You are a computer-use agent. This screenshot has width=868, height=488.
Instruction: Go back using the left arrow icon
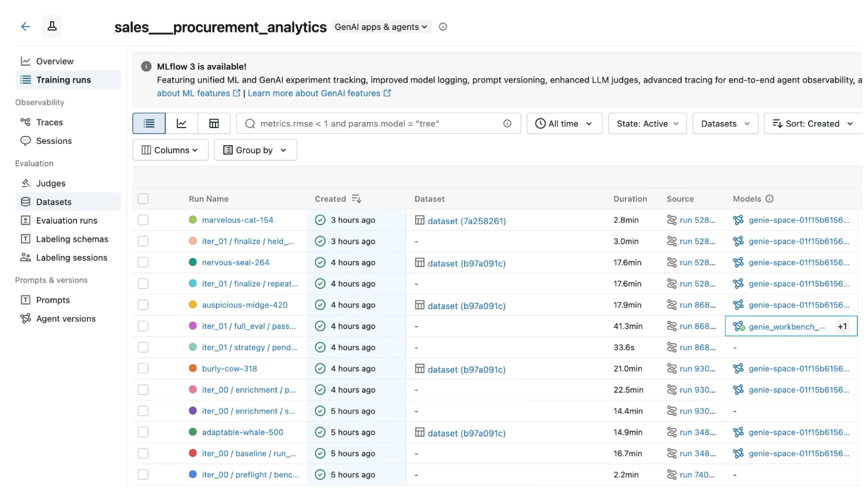[26, 26]
